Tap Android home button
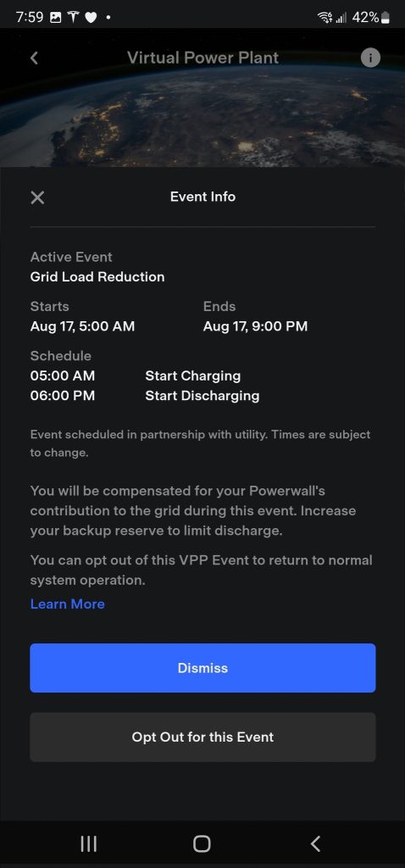The image size is (405, 868). coord(202,843)
